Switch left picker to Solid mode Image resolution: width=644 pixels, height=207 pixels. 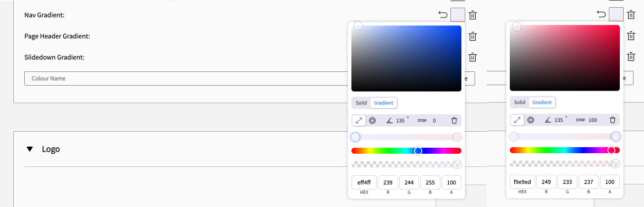(361, 103)
